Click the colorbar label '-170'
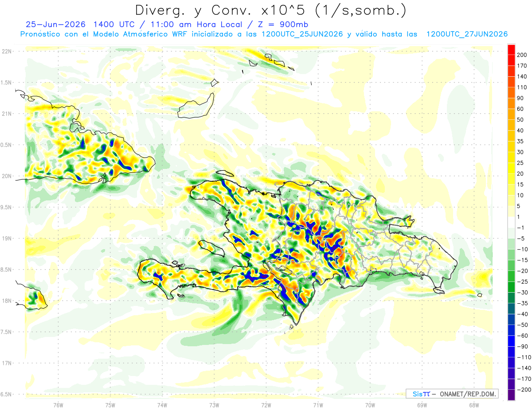The width and height of the screenshot is (532, 411). 525,379
